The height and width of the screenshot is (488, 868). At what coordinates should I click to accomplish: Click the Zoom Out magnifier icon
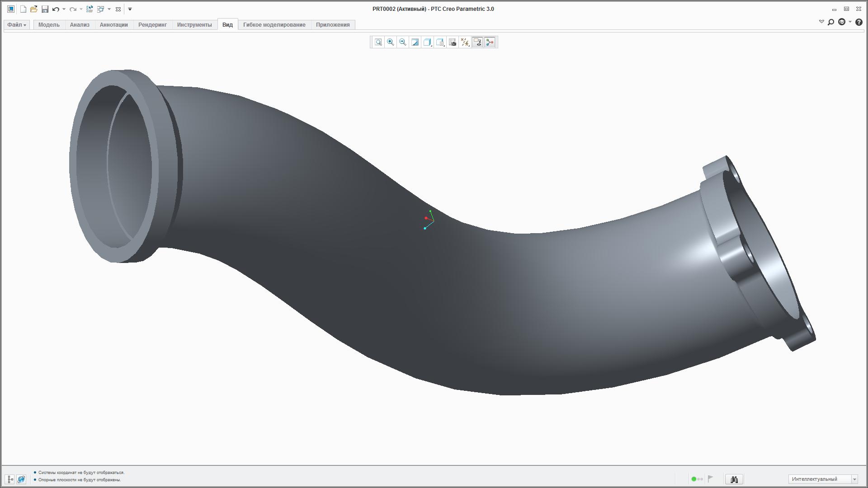pos(403,42)
